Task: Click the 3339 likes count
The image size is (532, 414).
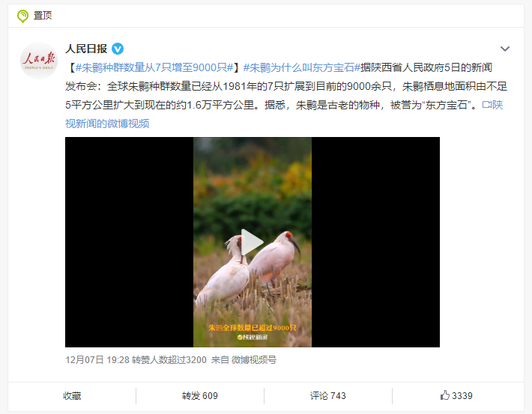Action: click(462, 396)
